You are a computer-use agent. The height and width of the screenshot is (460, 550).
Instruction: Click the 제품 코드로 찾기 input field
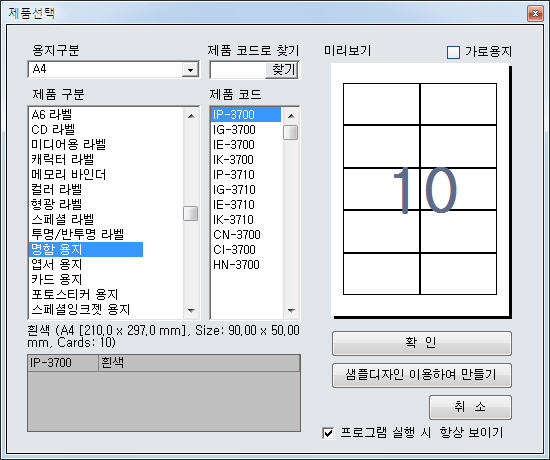(x=238, y=69)
